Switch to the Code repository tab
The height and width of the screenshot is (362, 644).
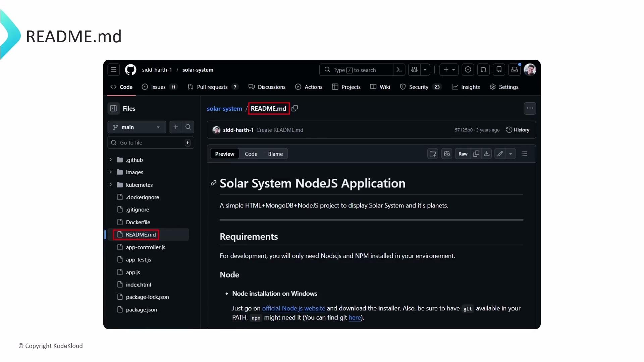point(121,87)
